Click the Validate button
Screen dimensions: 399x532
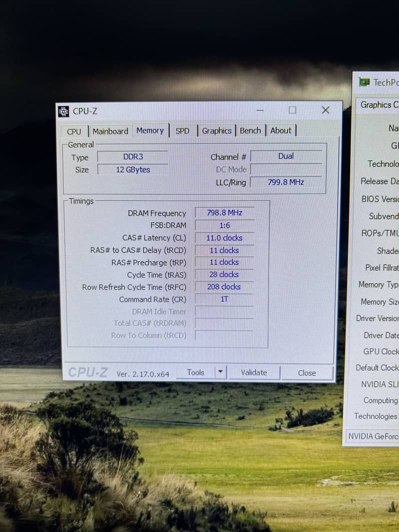(254, 372)
